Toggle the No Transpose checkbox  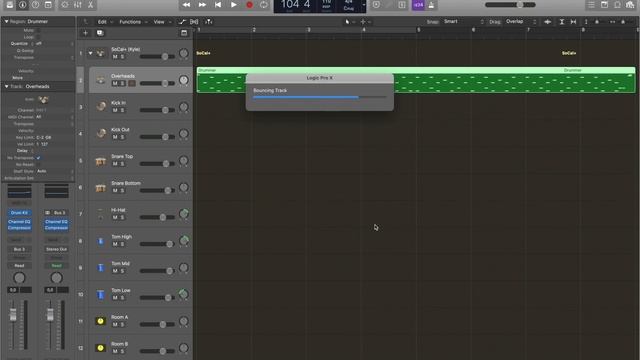point(38,158)
